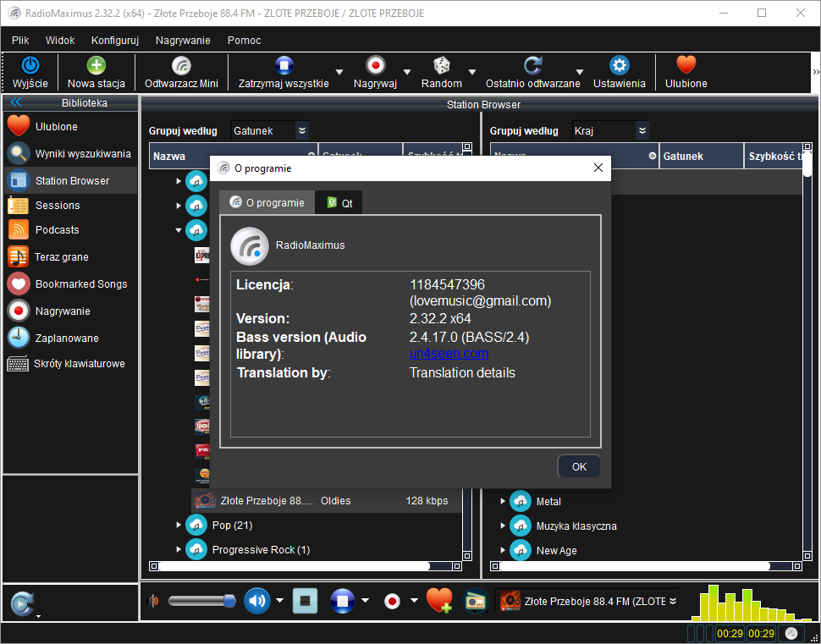Open the Plik menu

(x=21, y=41)
